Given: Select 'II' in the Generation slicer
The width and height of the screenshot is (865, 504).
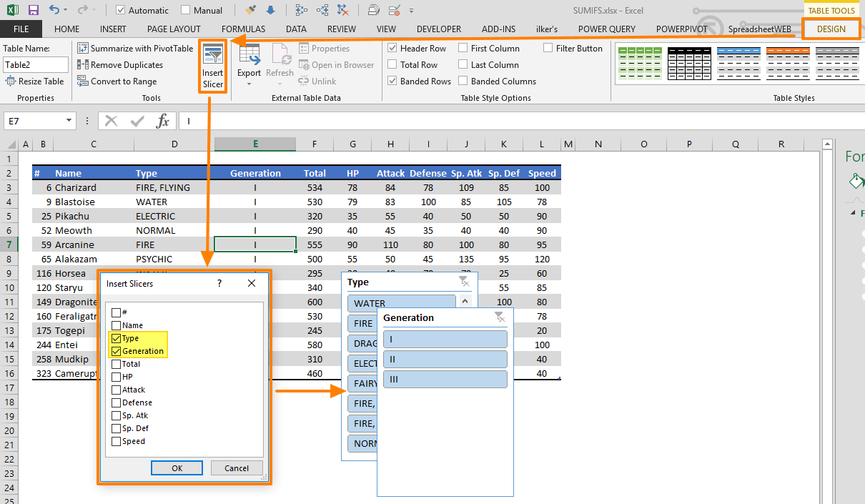Looking at the screenshot, I should pos(445,359).
